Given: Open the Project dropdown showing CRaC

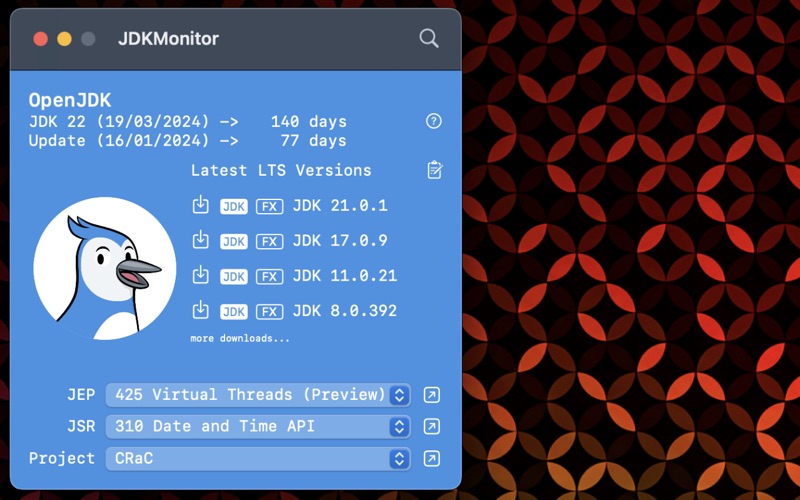Looking at the screenshot, I should 258,458.
